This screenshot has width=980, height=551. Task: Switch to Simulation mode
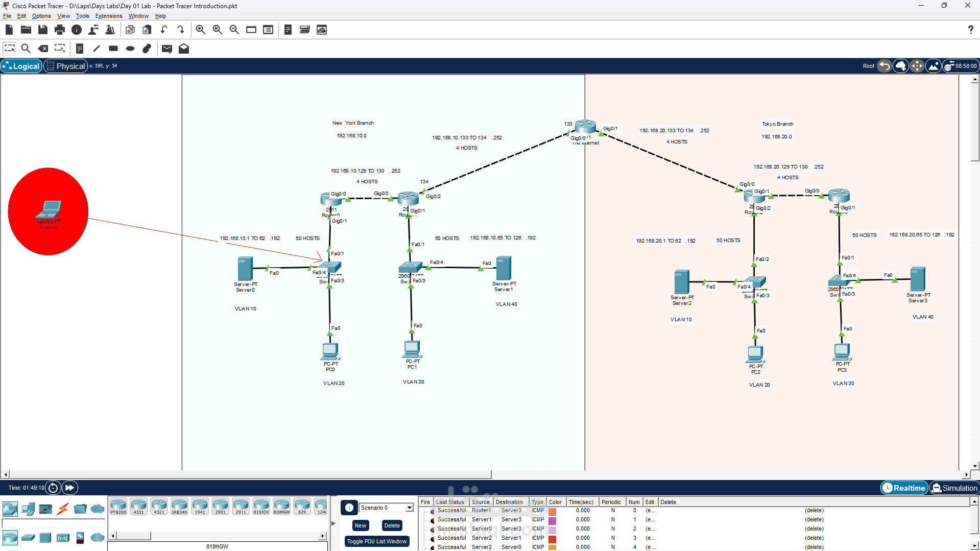954,488
